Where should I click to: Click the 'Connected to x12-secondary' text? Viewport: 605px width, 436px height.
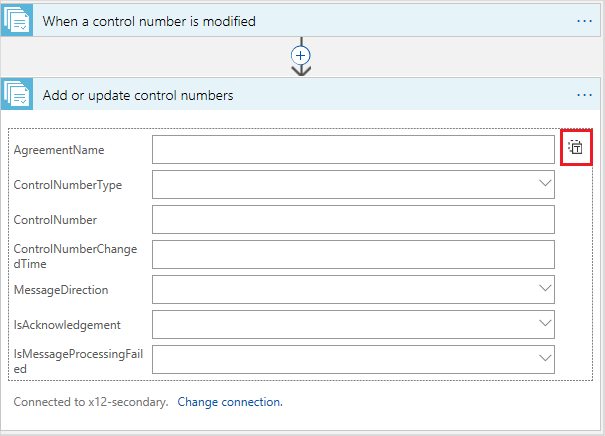pos(91,402)
